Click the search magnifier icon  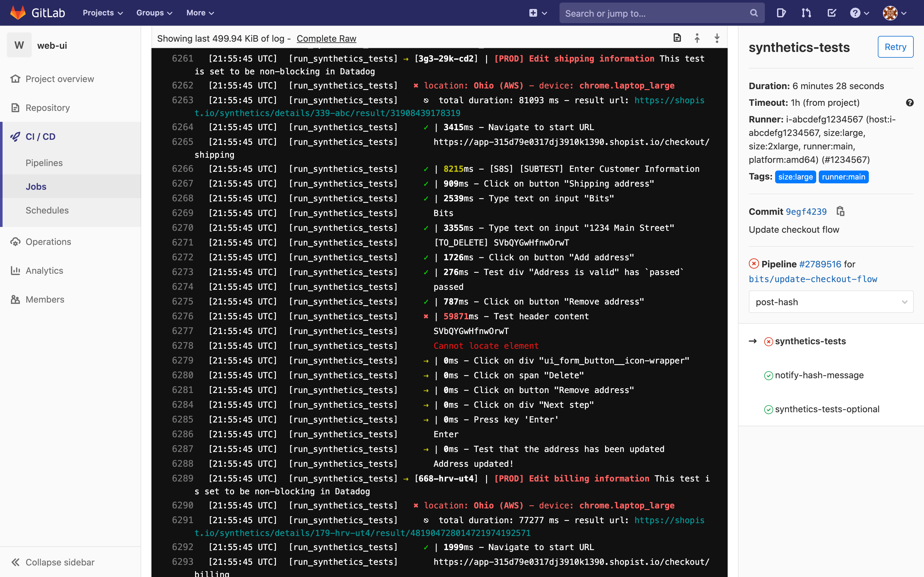tap(753, 13)
